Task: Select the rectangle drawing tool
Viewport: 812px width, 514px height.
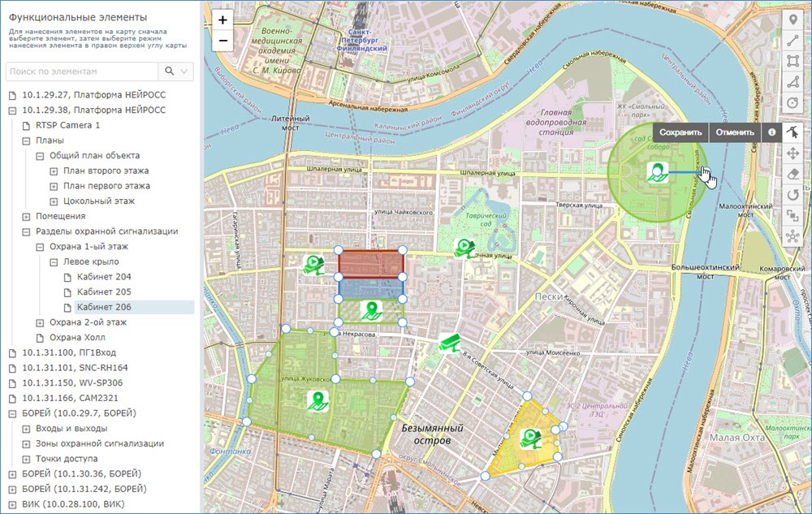Action: coord(793,62)
